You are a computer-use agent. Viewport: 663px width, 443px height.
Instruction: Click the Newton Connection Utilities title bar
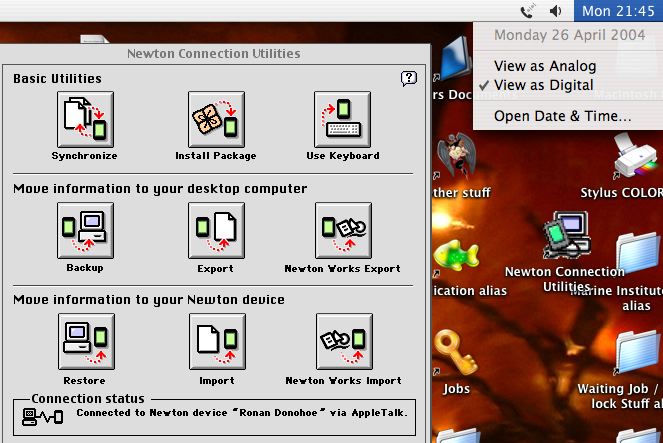click(214, 54)
